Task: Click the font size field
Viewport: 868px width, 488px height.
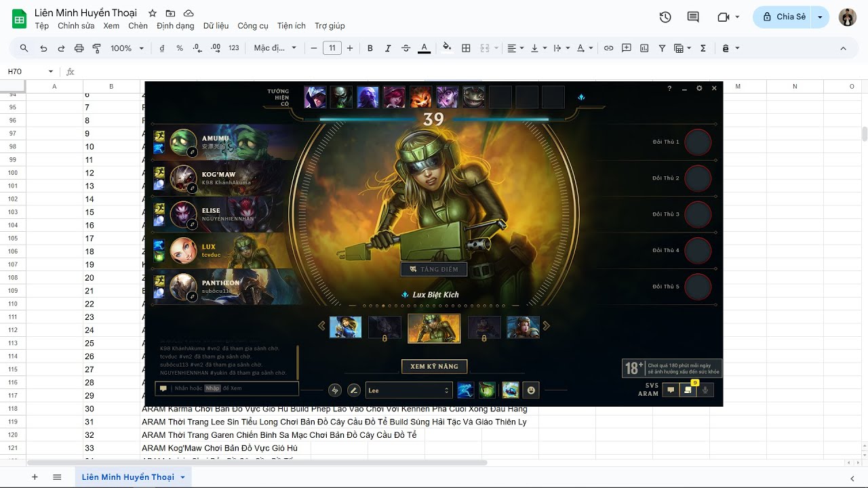Action: (x=332, y=48)
